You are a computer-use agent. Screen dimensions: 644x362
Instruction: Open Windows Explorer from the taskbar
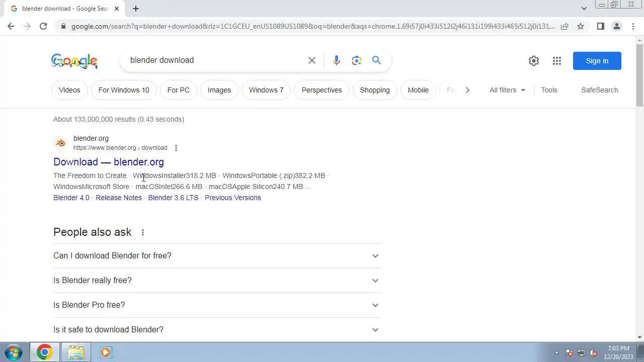[x=76, y=352]
